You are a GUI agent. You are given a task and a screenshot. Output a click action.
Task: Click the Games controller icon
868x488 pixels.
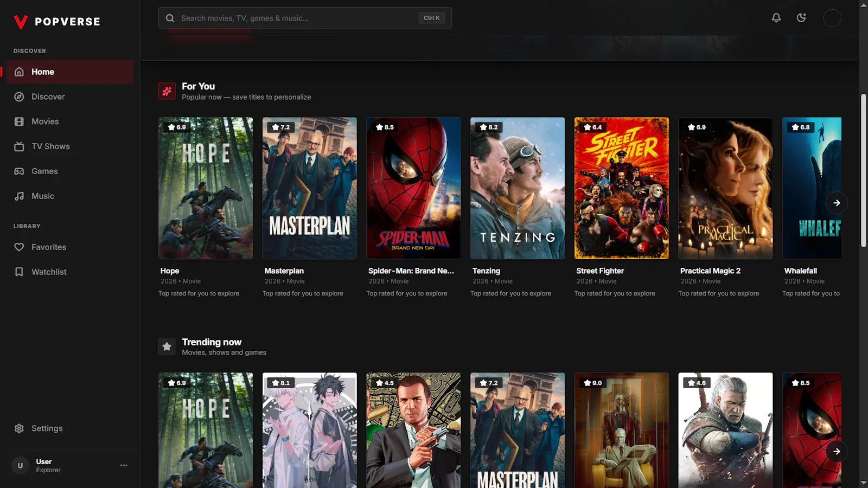(x=19, y=171)
